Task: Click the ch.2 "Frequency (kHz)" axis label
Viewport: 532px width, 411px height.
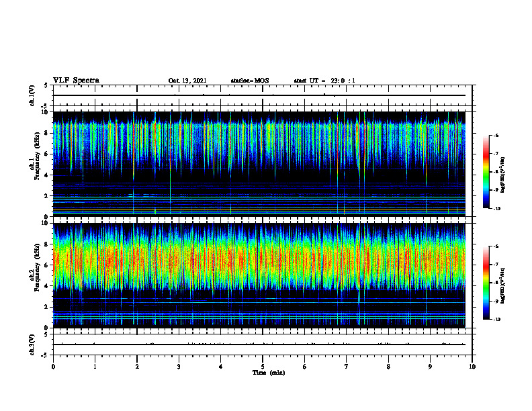Action: click(x=37, y=267)
